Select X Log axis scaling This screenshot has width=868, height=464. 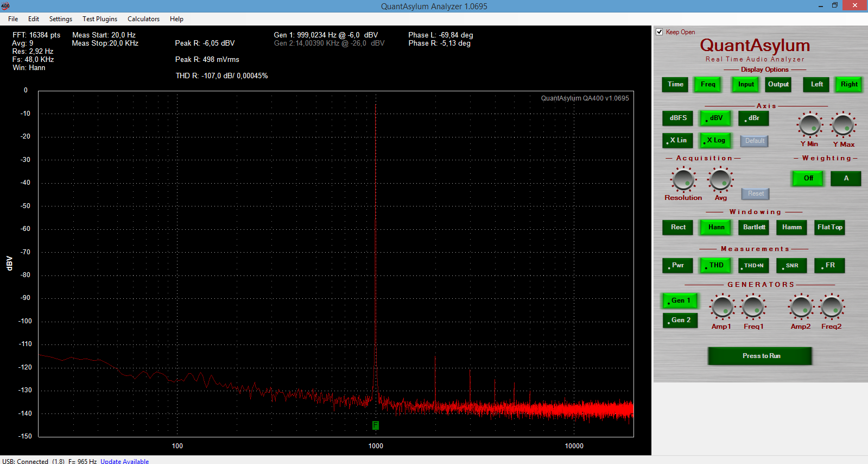pos(715,140)
